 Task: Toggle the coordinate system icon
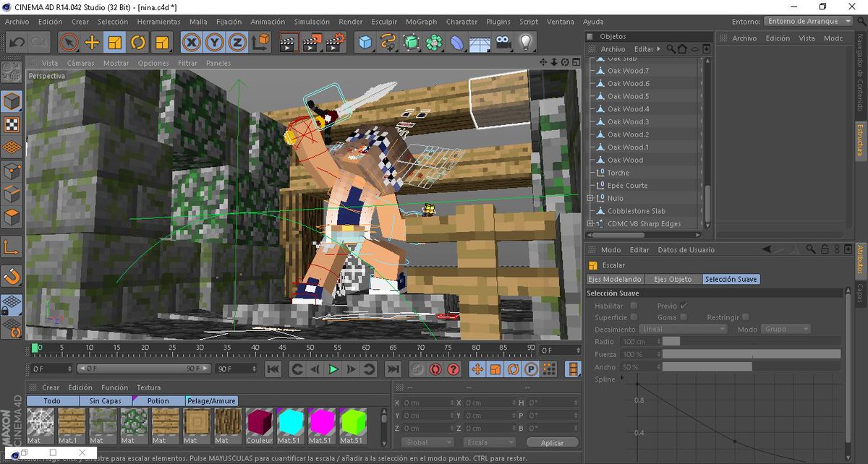click(261, 42)
